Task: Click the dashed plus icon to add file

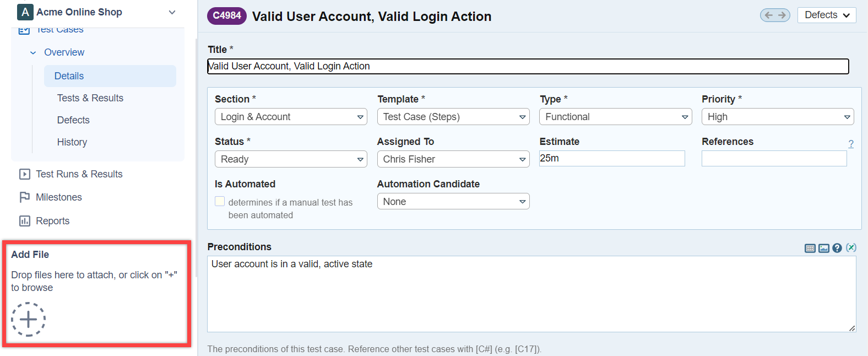Action: coord(28,319)
